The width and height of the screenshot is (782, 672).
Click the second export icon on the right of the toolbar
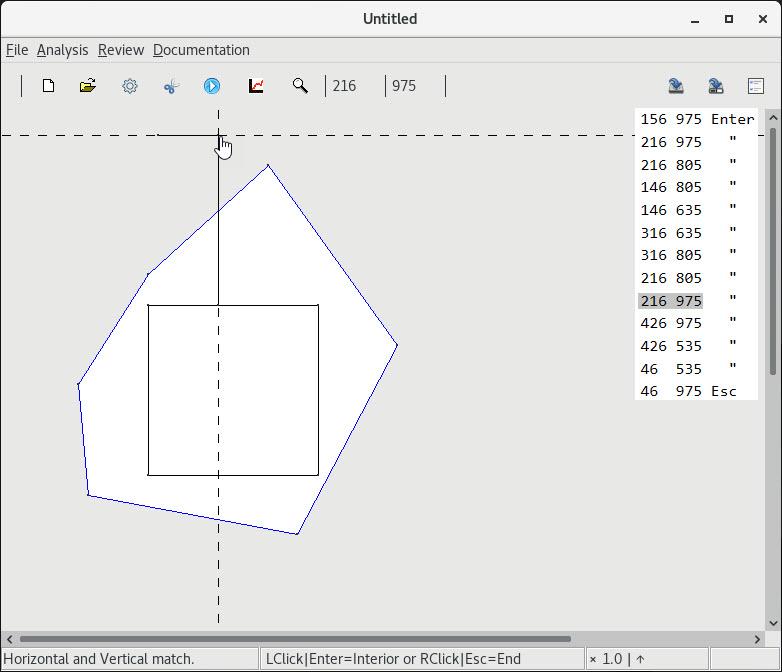(716, 86)
